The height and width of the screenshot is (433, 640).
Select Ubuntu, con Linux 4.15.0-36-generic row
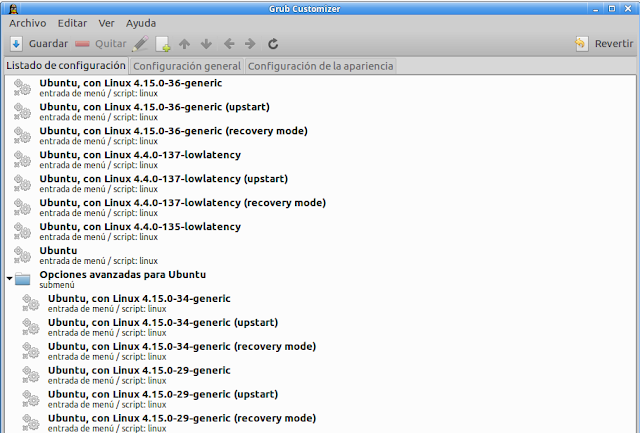(320, 88)
